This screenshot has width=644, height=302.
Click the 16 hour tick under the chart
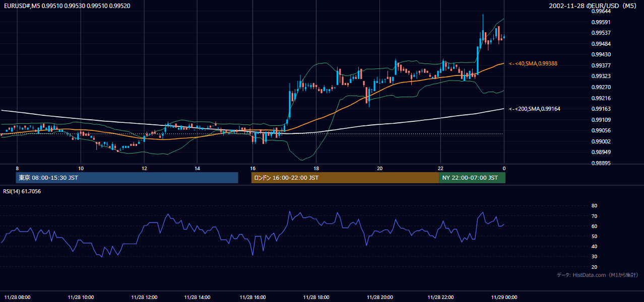[x=253, y=168]
